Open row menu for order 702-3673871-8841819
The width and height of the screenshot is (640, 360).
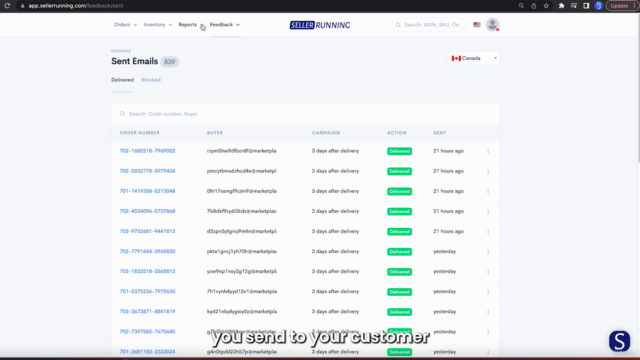point(488,312)
